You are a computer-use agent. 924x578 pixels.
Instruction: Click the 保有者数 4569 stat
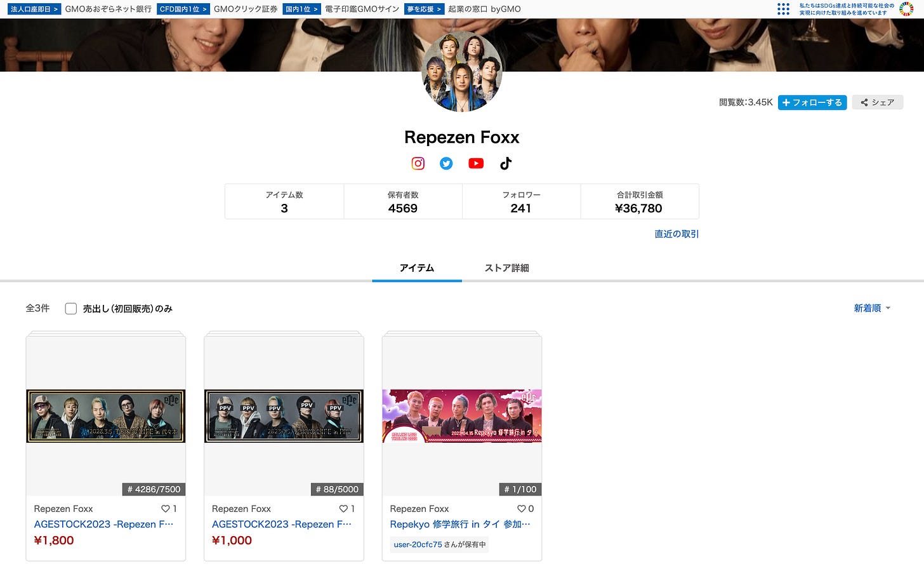[x=403, y=202]
